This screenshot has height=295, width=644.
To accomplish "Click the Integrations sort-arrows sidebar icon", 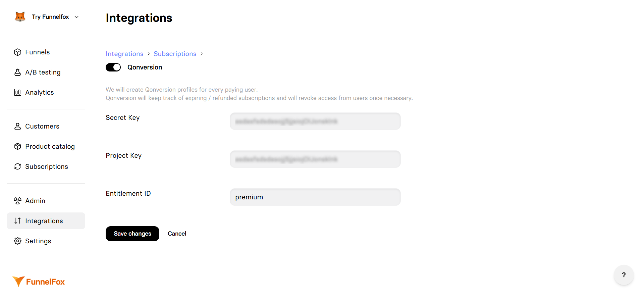I will point(17,221).
